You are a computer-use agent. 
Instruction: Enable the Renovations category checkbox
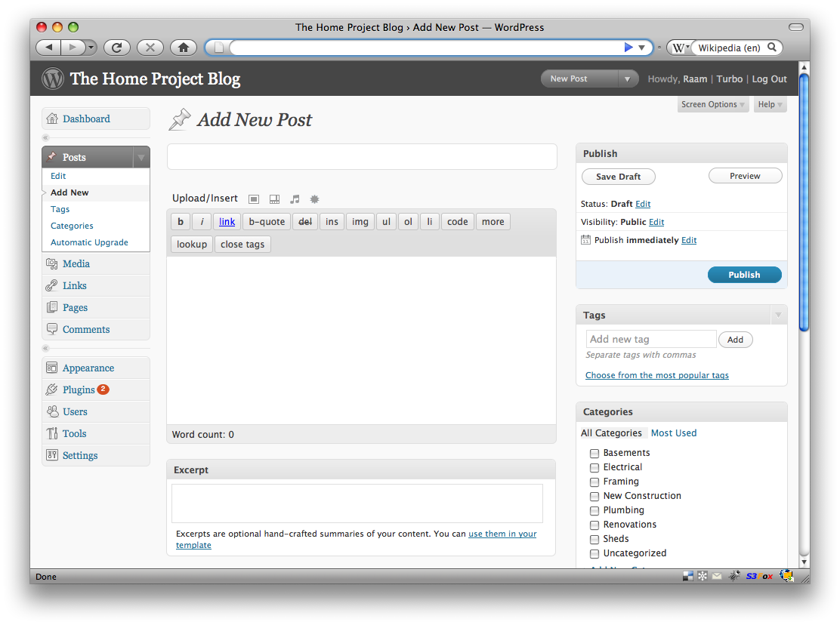594,525
